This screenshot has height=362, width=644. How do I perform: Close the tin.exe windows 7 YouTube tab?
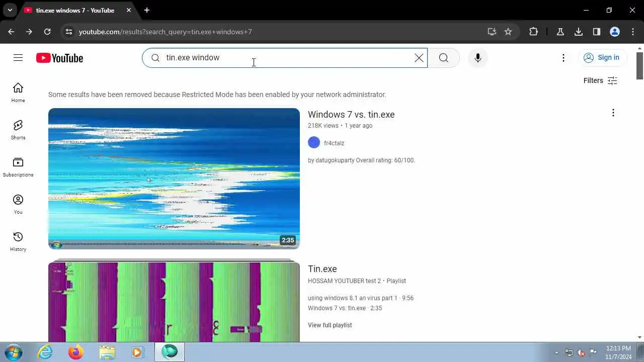129,10
